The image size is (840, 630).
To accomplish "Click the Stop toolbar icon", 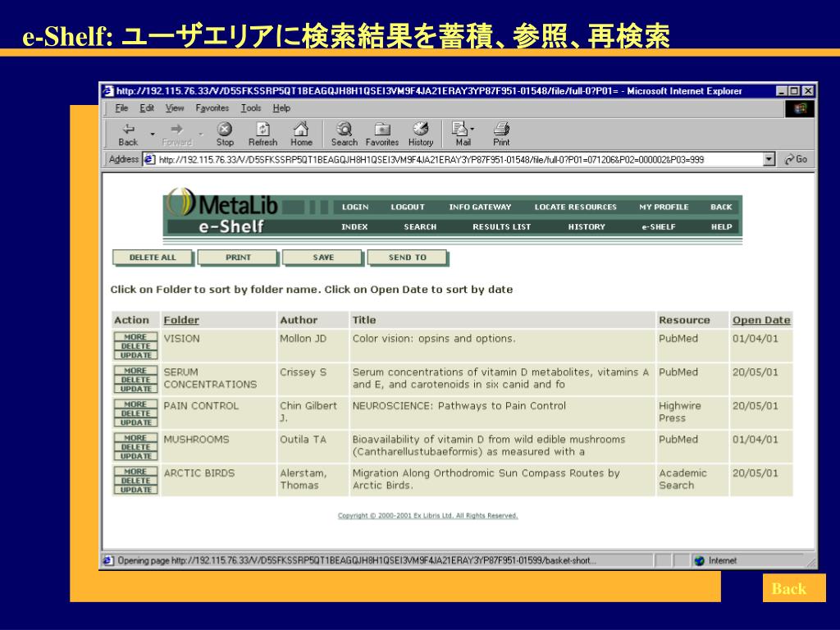I will tap(225, 134).
